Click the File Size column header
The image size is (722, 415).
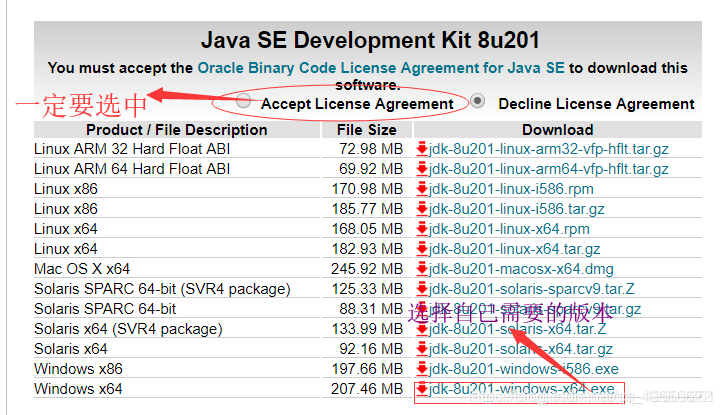367,130
